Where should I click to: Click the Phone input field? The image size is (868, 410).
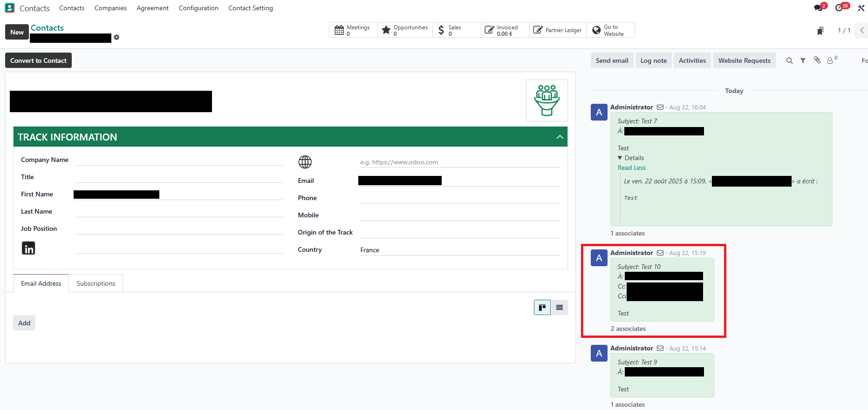(459, 198)
